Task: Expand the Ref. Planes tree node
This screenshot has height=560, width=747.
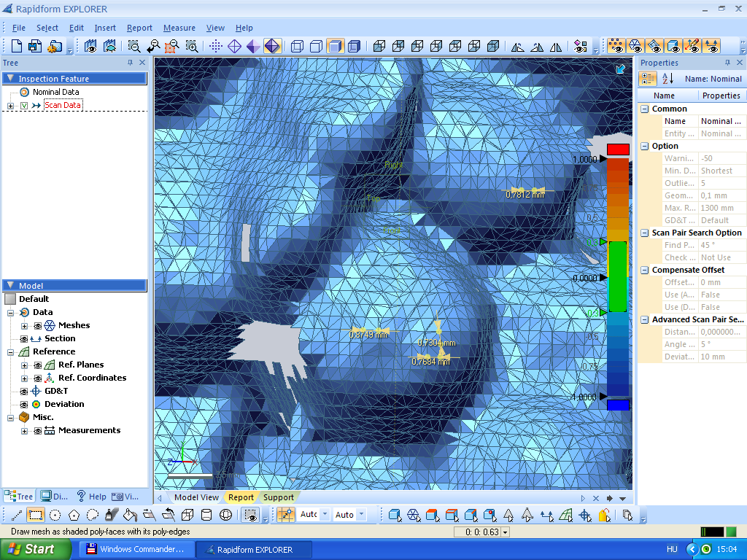Action: (x=24, y=365)
